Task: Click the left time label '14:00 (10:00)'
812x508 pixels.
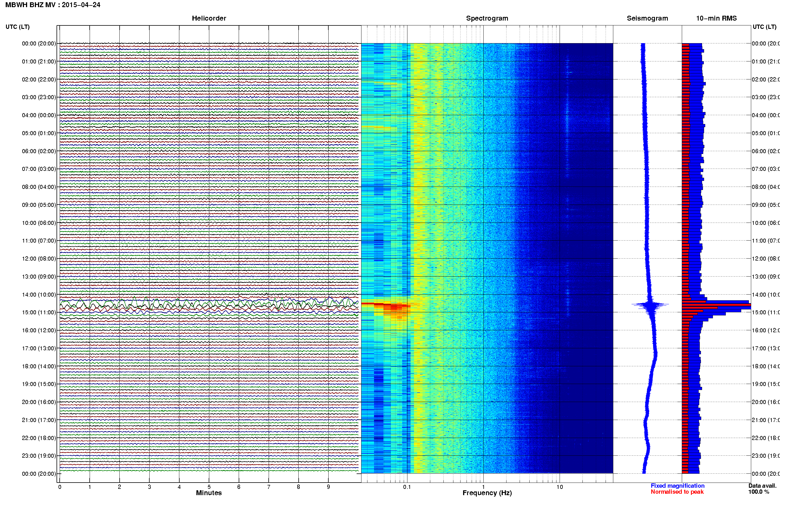Action: tap(39, 294)
